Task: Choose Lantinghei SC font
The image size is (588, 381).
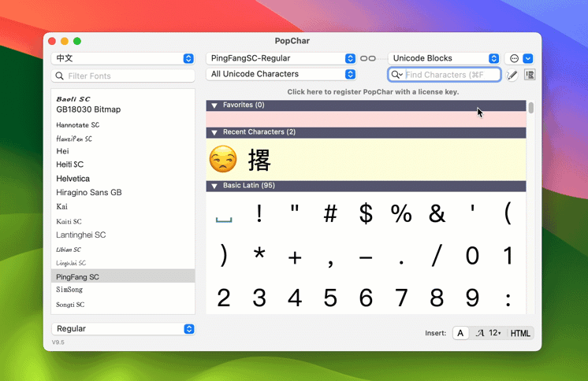Action: coord(81,235)
